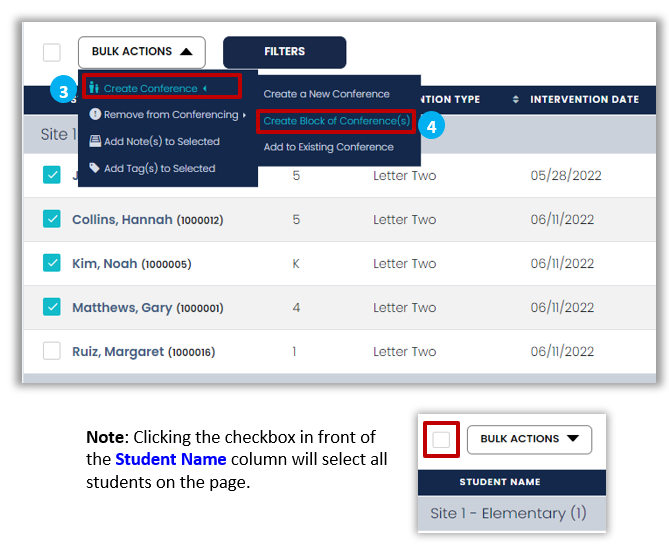This screenshot has height=548, width=669.
Task: Select Create a New Conference
Action: (326, 94)
